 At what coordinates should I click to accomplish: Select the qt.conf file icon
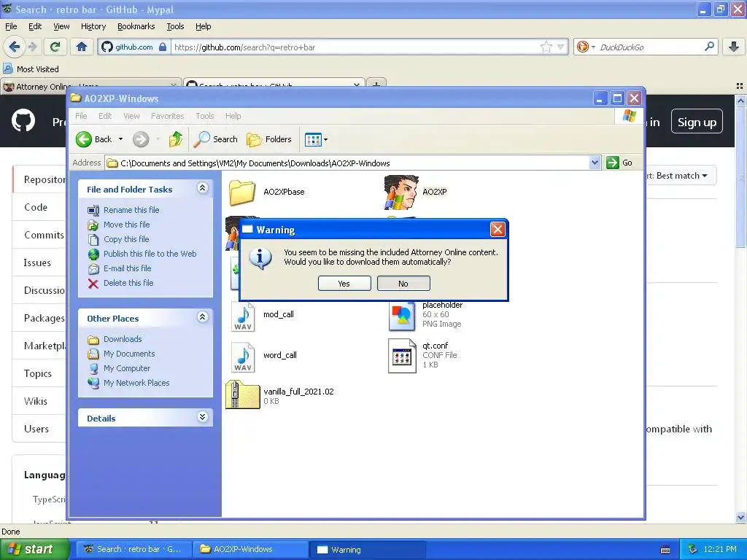click(402, 356)
